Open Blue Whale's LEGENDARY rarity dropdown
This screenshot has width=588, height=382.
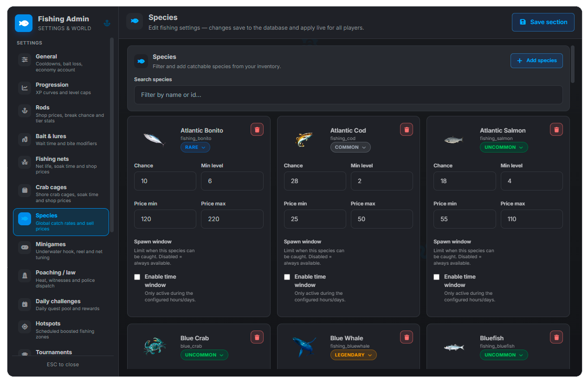[x=354, y=355]
